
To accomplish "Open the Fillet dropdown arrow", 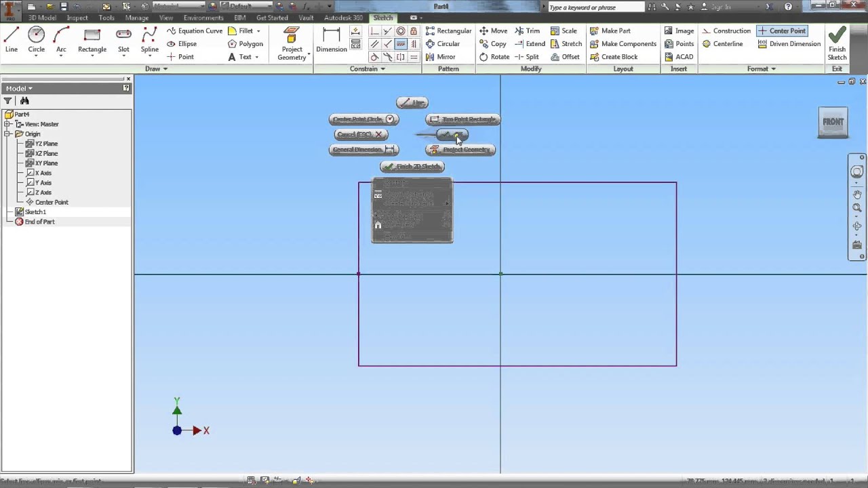I will pos(258,30).
